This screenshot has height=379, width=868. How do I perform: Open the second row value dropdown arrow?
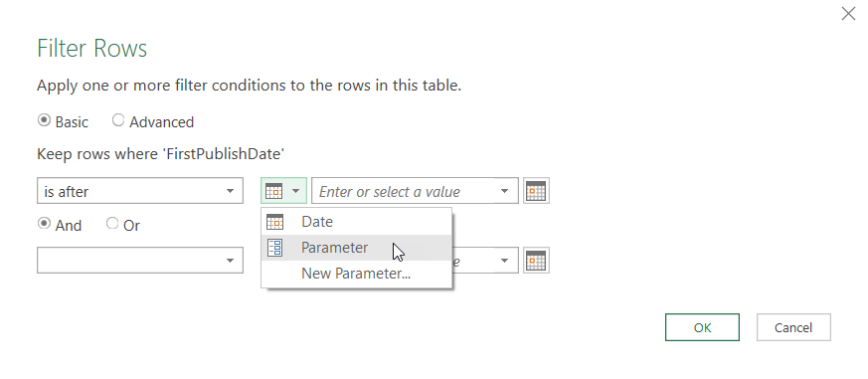pyautogui.click(x=504, y=261)
